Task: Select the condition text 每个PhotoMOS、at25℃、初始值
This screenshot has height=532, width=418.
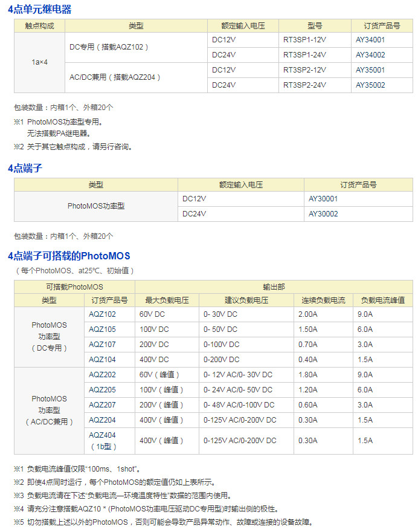Action: point(75,271)
